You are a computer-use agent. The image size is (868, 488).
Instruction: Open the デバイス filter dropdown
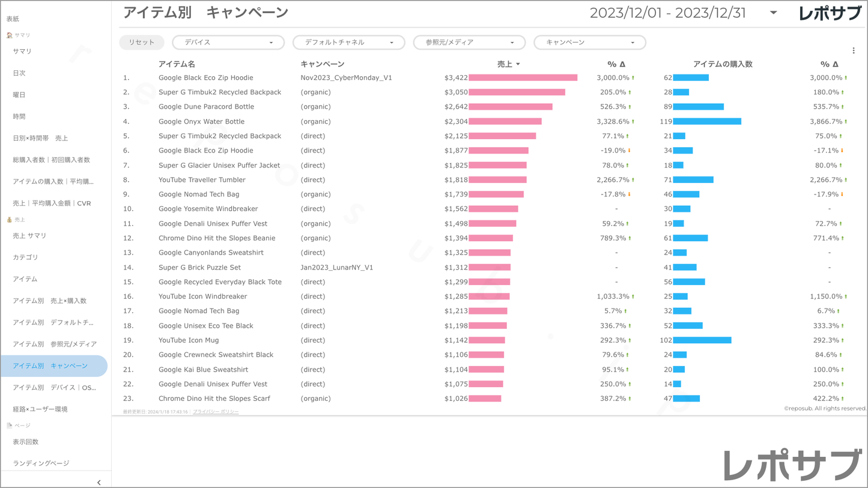(228, 43)
